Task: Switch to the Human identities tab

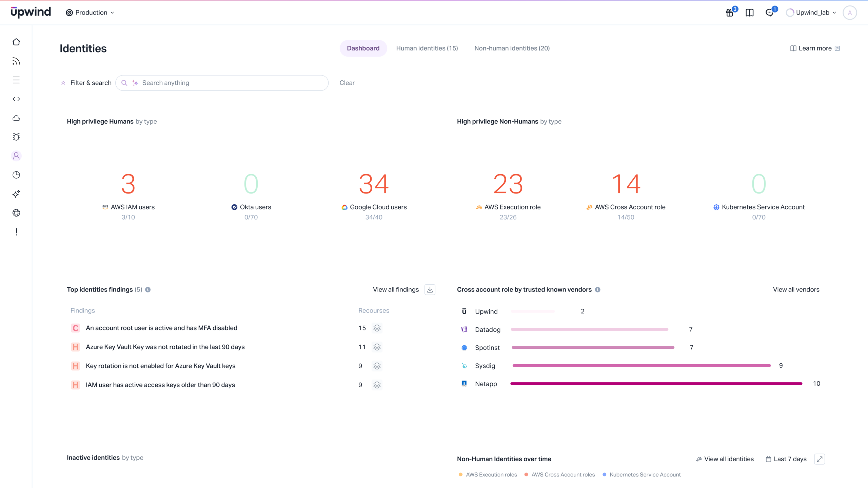Action: [x=427, y=48]
